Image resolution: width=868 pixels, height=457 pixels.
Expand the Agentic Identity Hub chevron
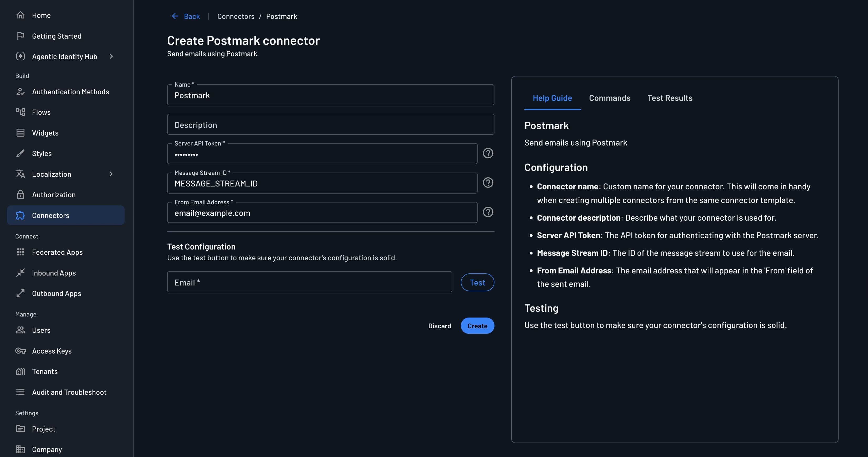(111, 56)
